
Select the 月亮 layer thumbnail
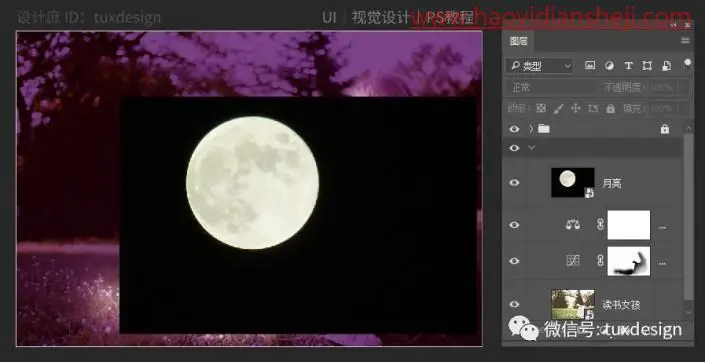[573, 183]
